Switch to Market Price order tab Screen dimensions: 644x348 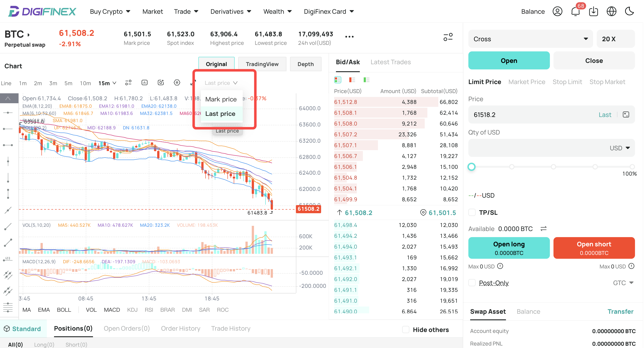tap(526, 82)
